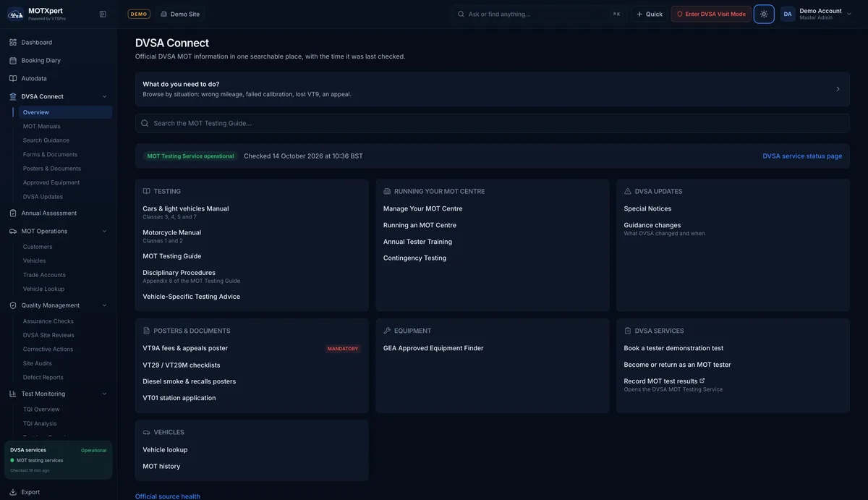Open Diesel smoke & recalls posters

(190, 381)
